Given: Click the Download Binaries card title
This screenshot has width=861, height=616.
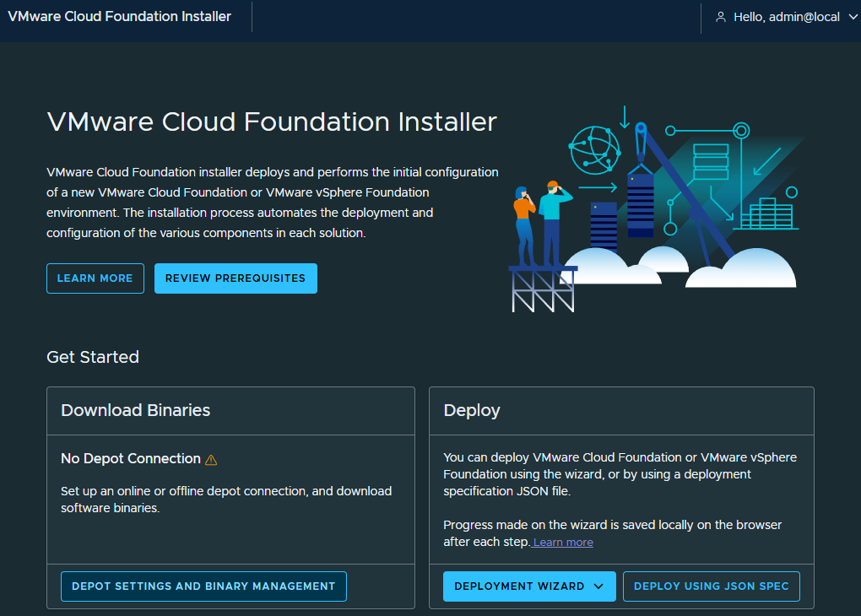Looking at the screenshot, I should coord(136,410).
